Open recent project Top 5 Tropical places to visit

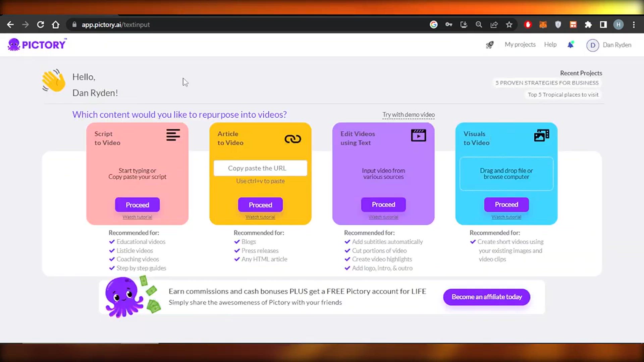[563, 95]
